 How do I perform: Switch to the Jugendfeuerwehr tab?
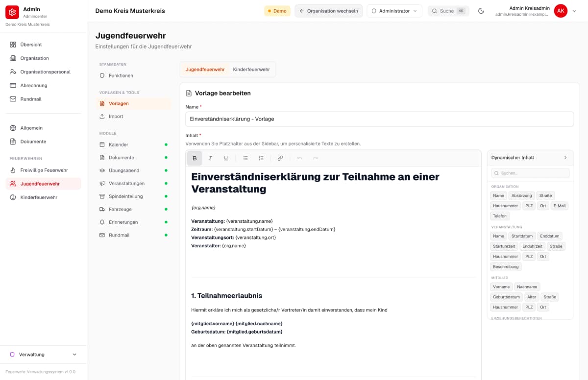[205, 70]
